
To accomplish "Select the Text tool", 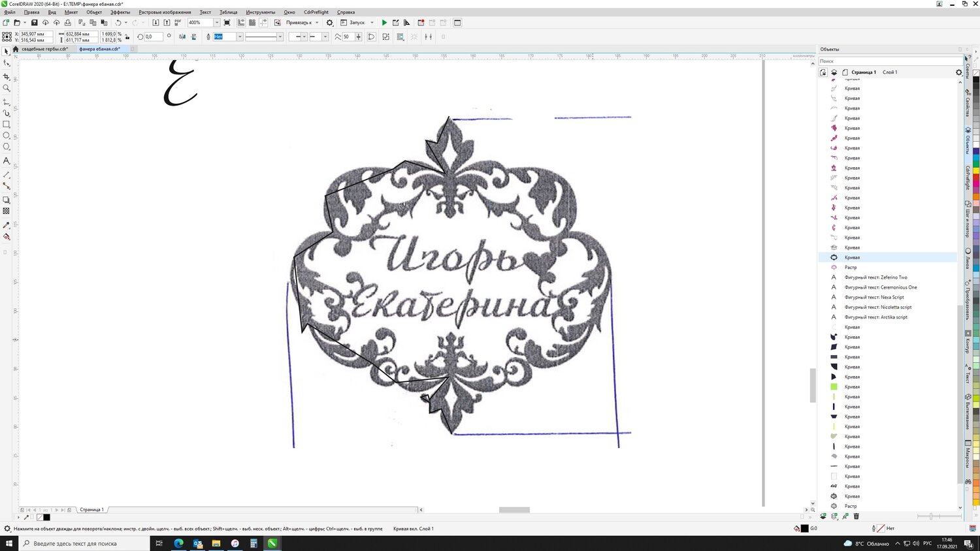I will point(7,161).
